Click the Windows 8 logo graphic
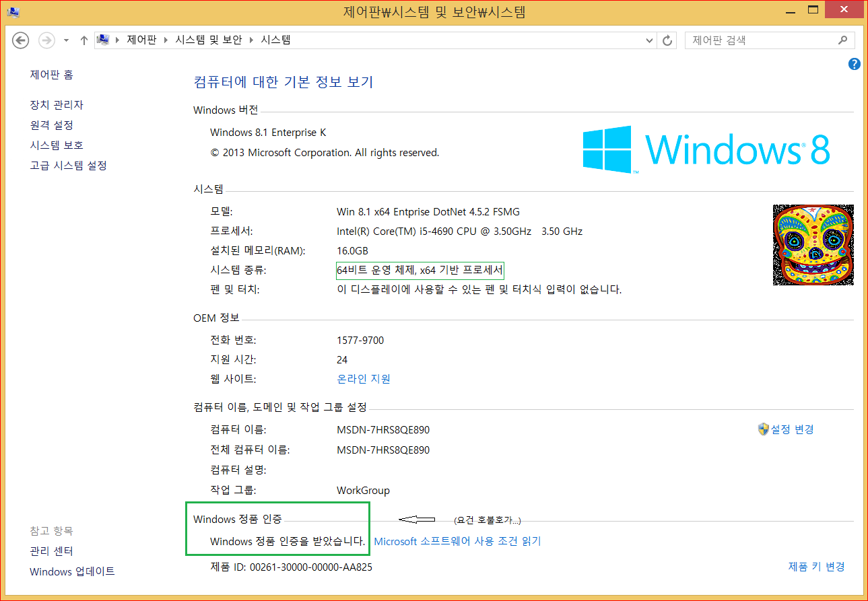868x601 pixels. (706, 149)
